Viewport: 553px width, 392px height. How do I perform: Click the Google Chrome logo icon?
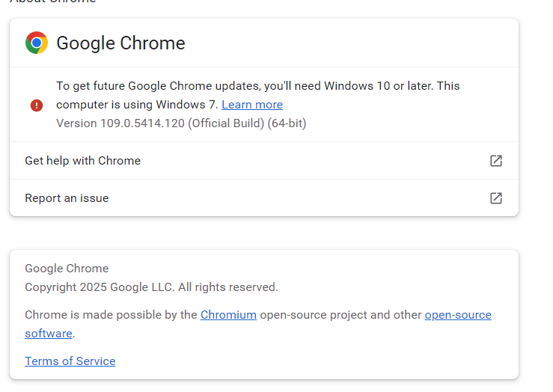[x=37, y=43]
